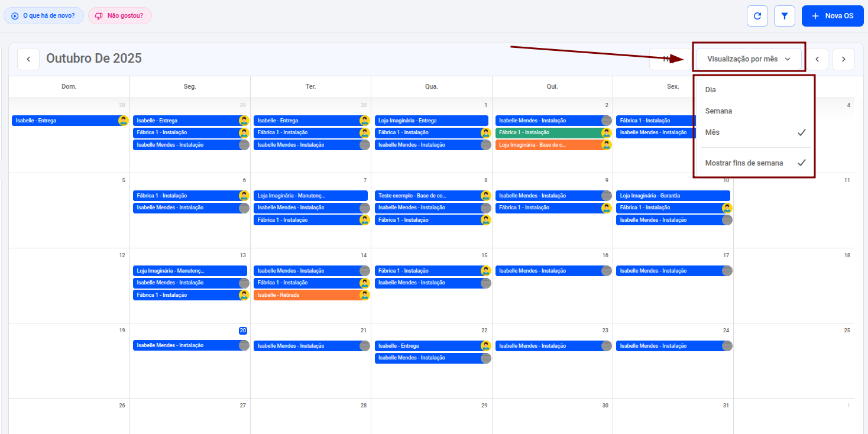This screenshot has height=434, width=868.
Task: Open "Isabelle - Entrega" event on Monday 29
Action: [191, 121]
